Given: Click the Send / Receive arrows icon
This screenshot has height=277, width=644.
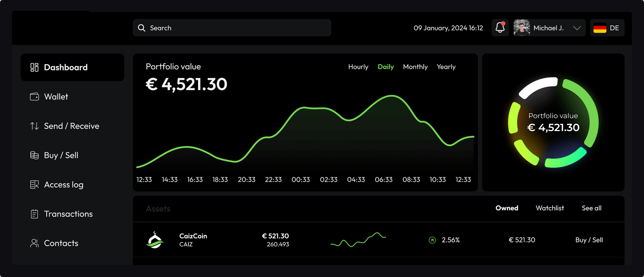Looking at the screenshot, I should (35, 126).
